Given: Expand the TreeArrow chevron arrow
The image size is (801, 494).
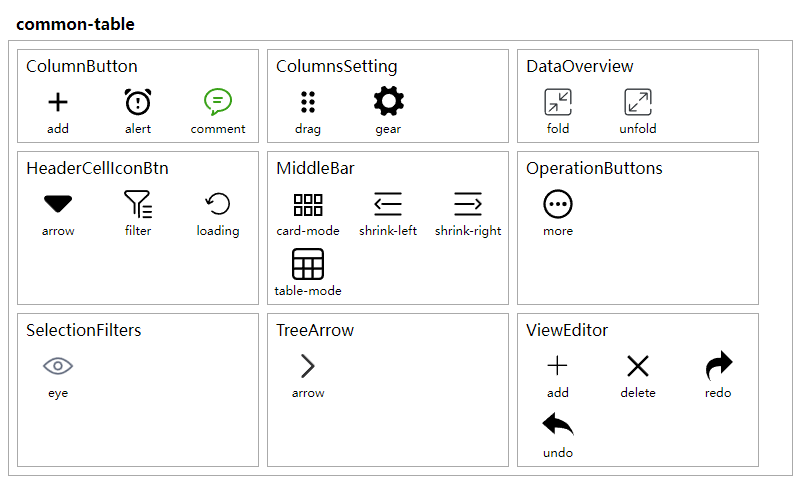Looking at the screenshot, I should (x=308, y=366).
